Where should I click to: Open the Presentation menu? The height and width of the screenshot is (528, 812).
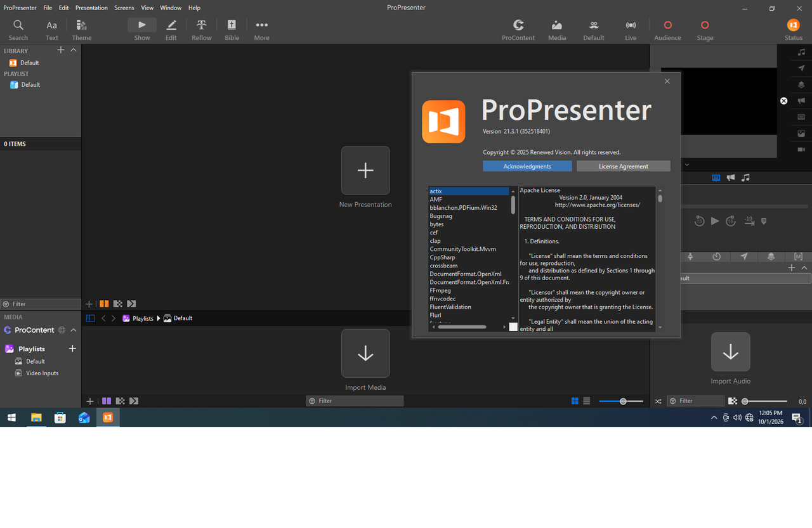91,8
